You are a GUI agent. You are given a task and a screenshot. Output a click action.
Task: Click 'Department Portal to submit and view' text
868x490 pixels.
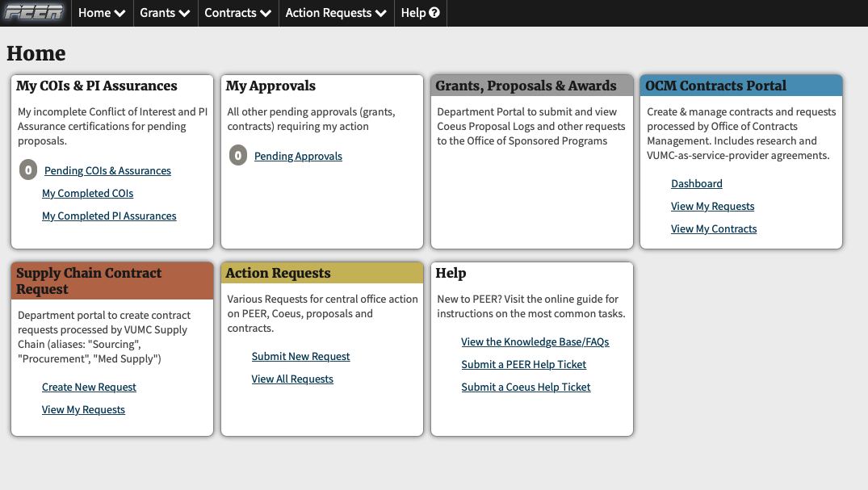coord(526,112)
